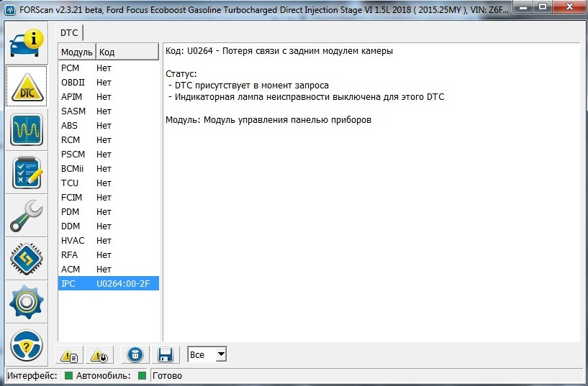Click the "DTC присутствует в момент запроса" line

(x=248, y=86)
